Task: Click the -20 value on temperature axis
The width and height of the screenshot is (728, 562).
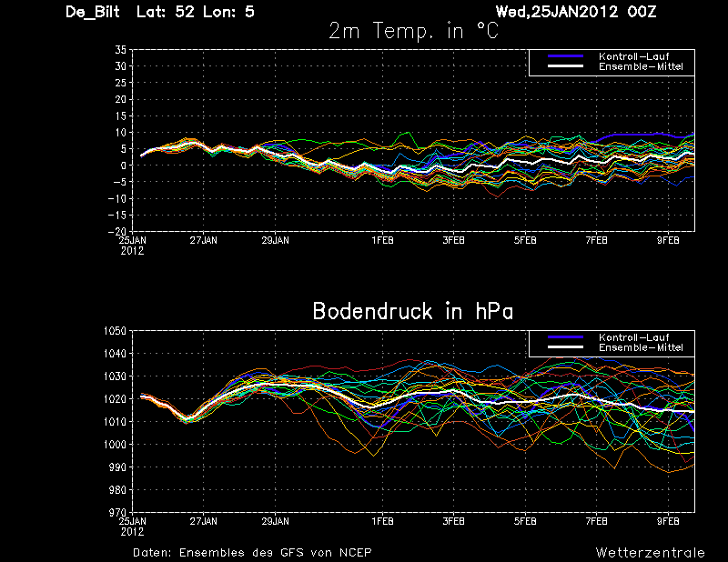Action: point(116,231)
